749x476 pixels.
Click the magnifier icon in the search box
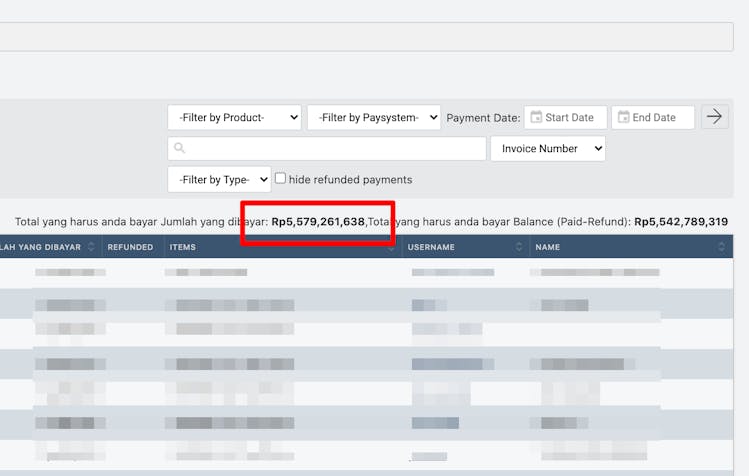pyautogui.click(x=180, y=149)
